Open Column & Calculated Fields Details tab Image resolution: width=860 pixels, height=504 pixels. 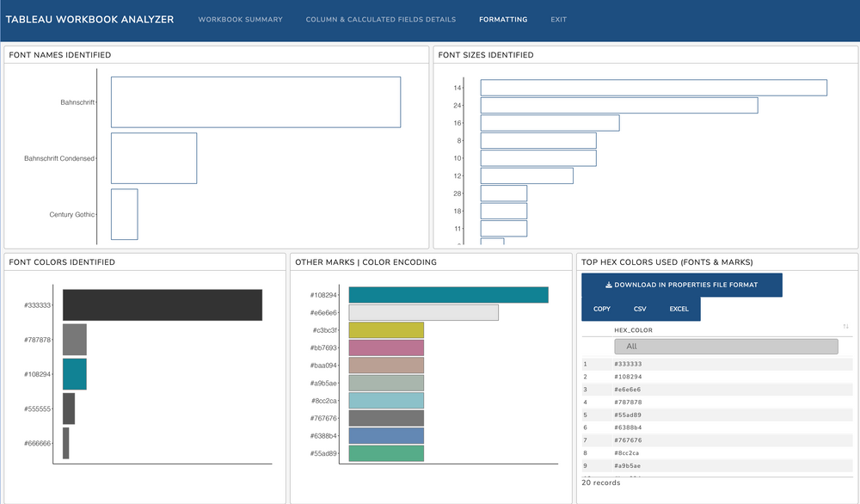(x=381, y=19)
